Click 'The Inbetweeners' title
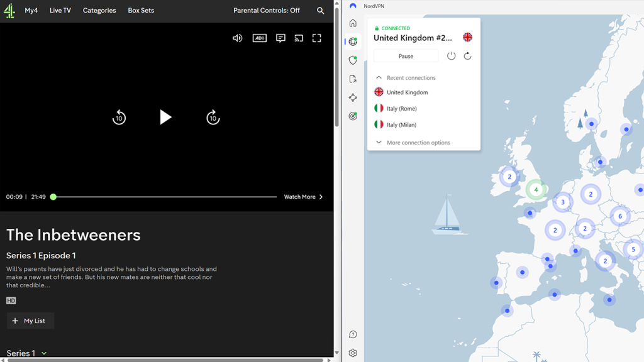 coord(74,235)
